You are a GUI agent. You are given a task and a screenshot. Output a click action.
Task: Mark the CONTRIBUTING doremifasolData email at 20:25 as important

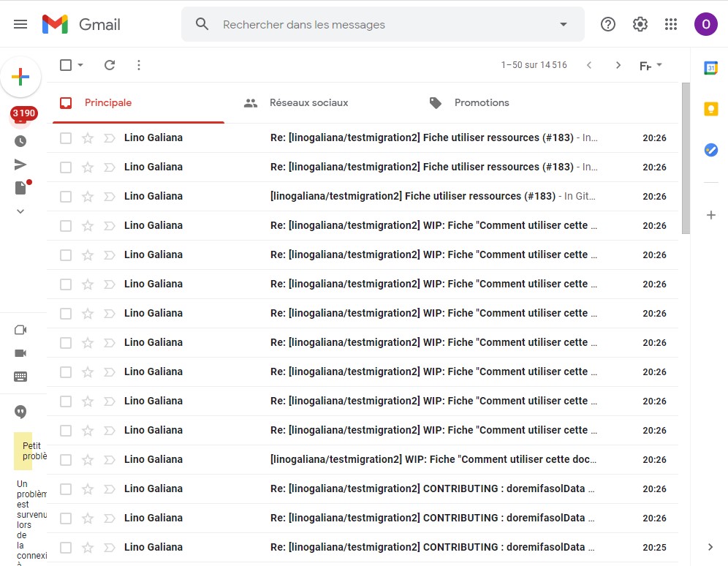click(x=110, y=548)
